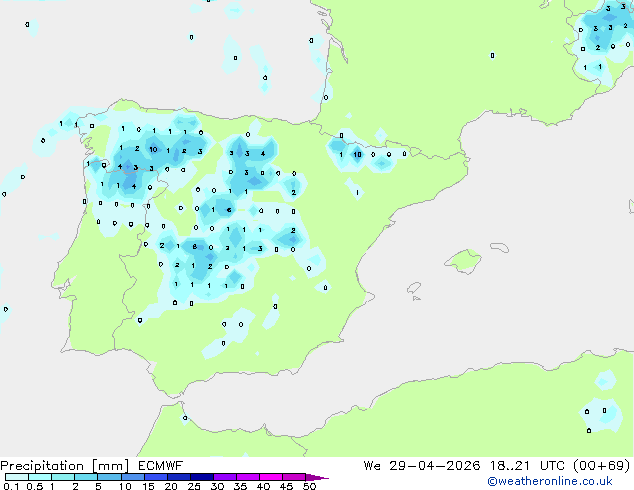
Task: Click the '8' precipitation value near Portugal border
Action: (194, 247)
